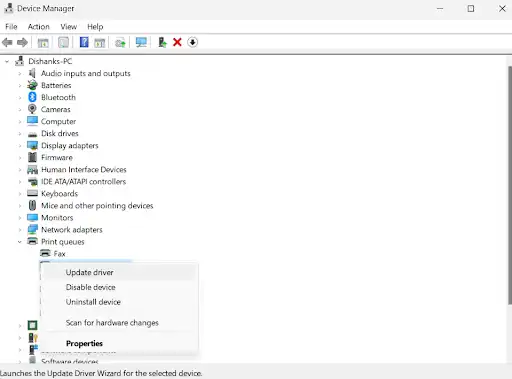Click the action pane toolbar icon
The width and height of the screenshot is (512, 379).
pyautogui.click(x=100, y=42)
